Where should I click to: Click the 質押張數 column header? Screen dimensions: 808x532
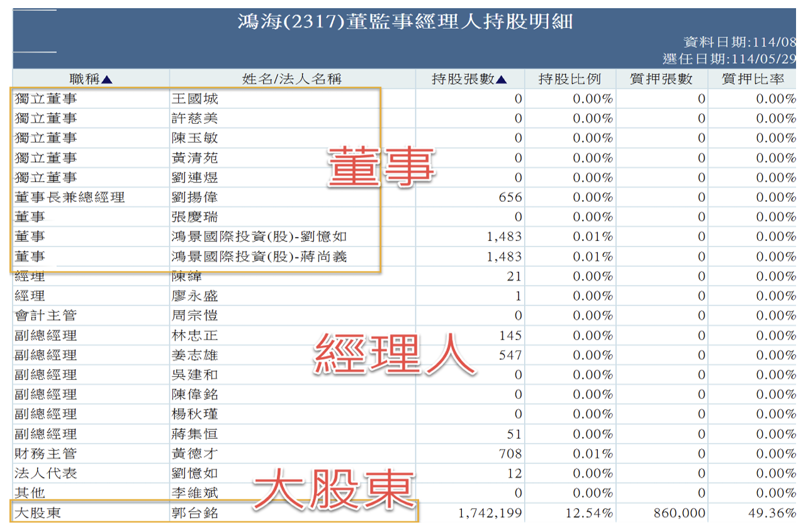click(x=662, y=79)
